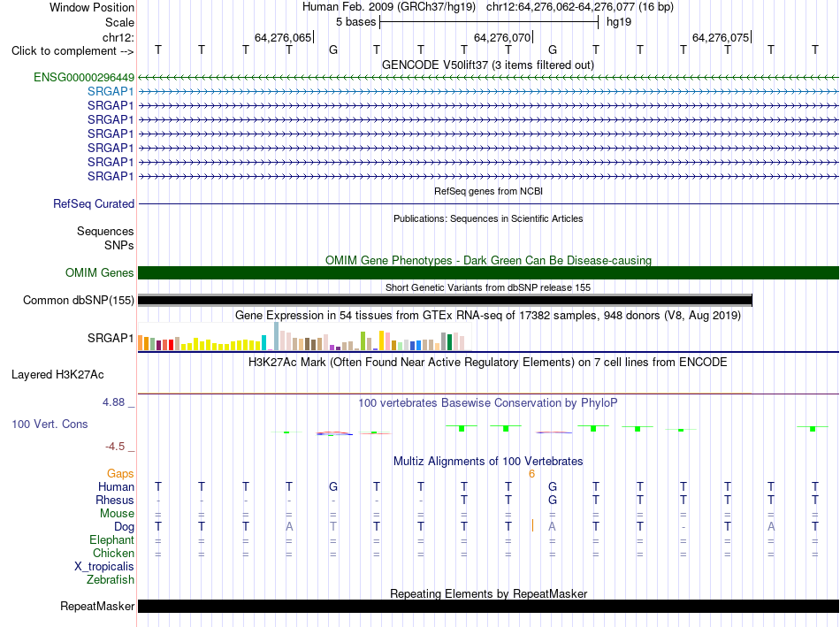Select the X_tropicalis alignment row label
Viewport: 840px width, 627px height.
coord(104,567)
